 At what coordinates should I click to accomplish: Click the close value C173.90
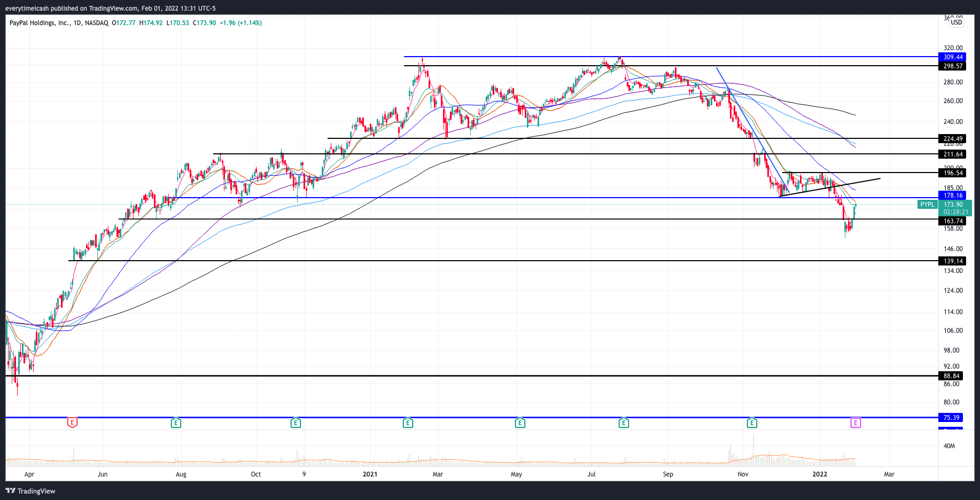point(205,23)
